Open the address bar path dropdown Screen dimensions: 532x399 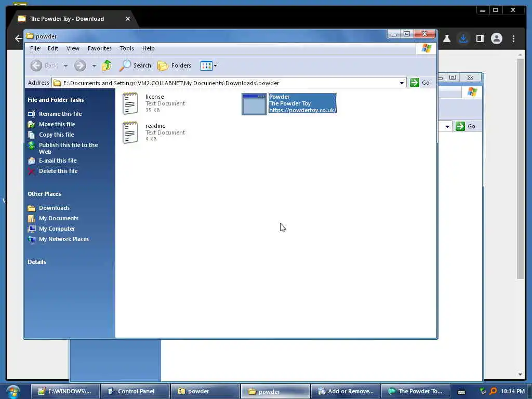pyautogui.click(x=402, y=83)
